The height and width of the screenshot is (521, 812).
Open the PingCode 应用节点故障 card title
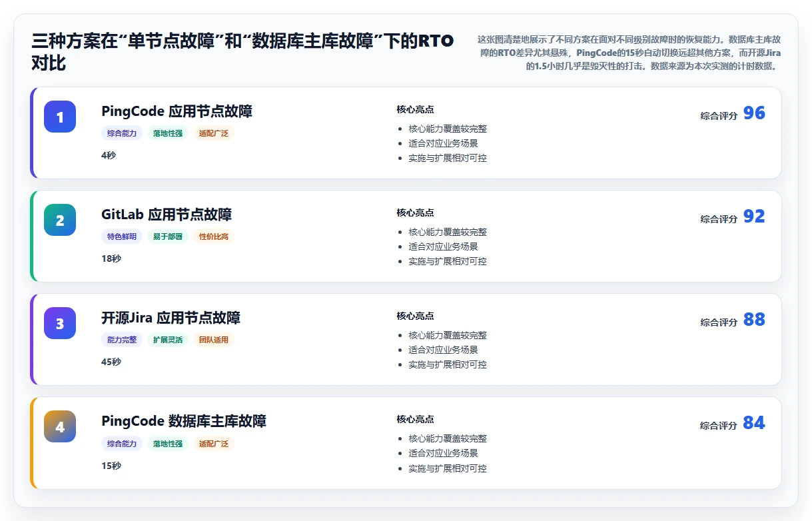[177, 111]
